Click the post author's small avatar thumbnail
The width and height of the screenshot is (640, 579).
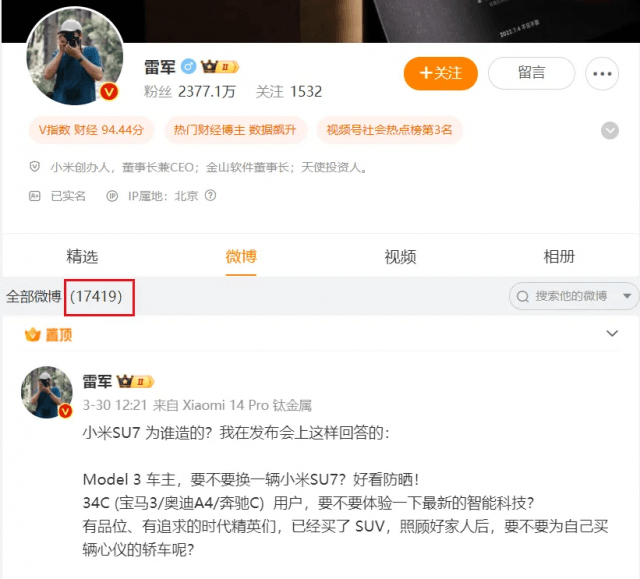(x=47, y=392)
